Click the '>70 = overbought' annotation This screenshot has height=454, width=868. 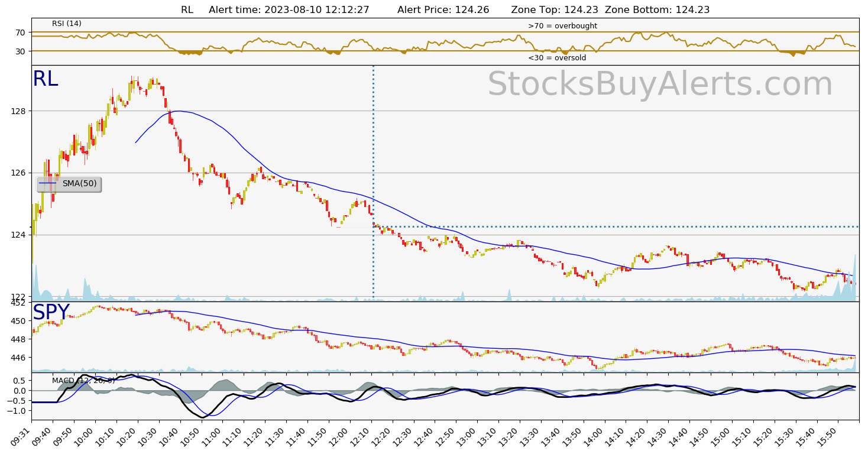pyautogui.click(x=562, y=26)
